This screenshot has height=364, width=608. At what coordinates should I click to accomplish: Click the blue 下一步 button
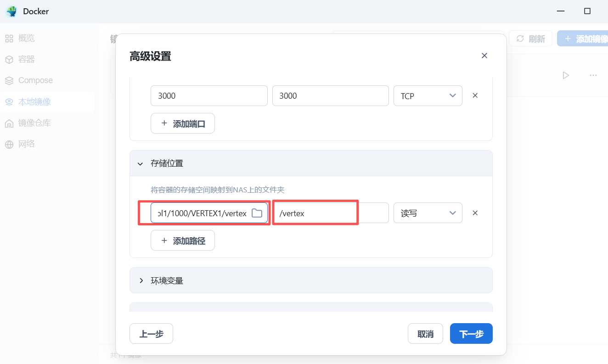[471, 334]
